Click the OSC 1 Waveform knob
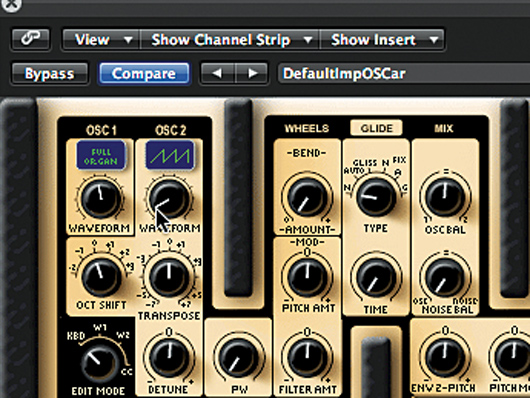 (x=101, y=199)
